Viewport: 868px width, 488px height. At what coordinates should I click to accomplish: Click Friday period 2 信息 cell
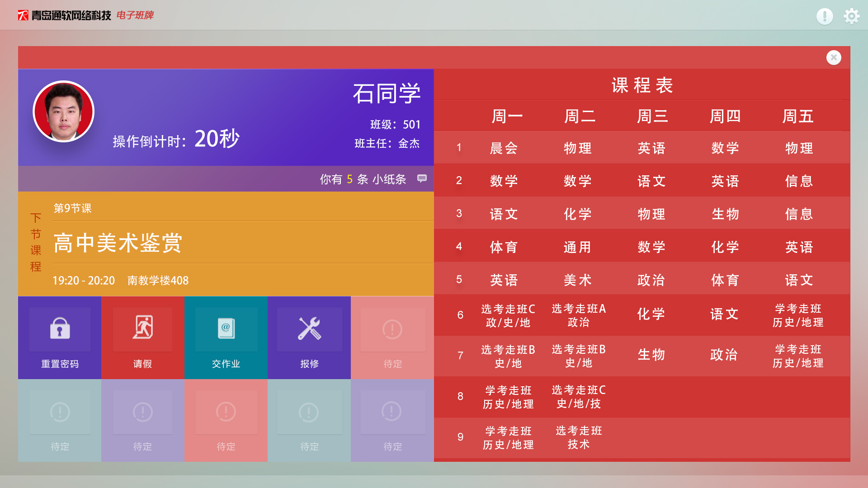799,181
